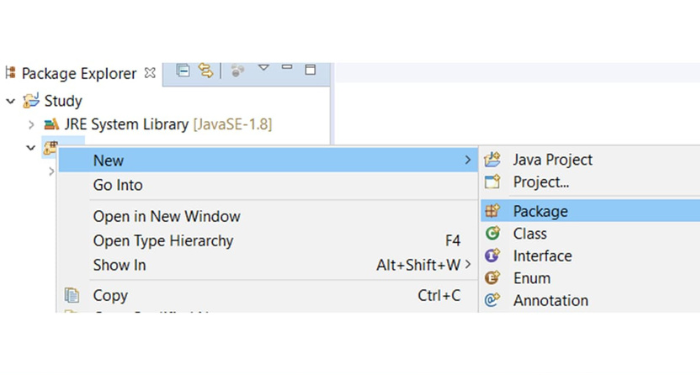Toggle Link with Editor icon
The height and width of the screenshot is (375, 700).
(x=206, y=70)
